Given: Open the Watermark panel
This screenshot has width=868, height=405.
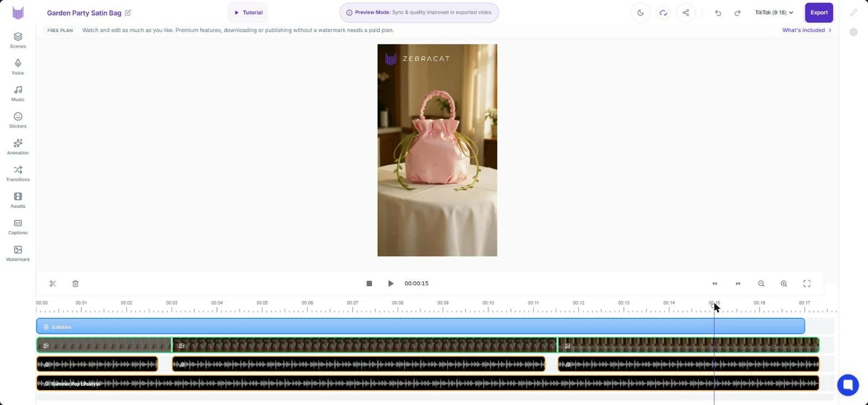Looking at the screenshot, I should [18, 253].
